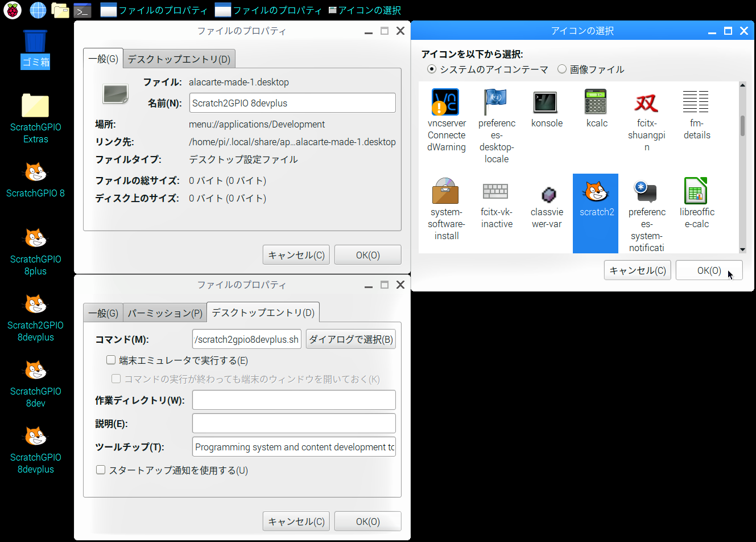Image resolution: width=756 pixels, height=542 pixels.
Task: Switch to first ファイルのプロパティ taskbar window
Action: point(154,10)
